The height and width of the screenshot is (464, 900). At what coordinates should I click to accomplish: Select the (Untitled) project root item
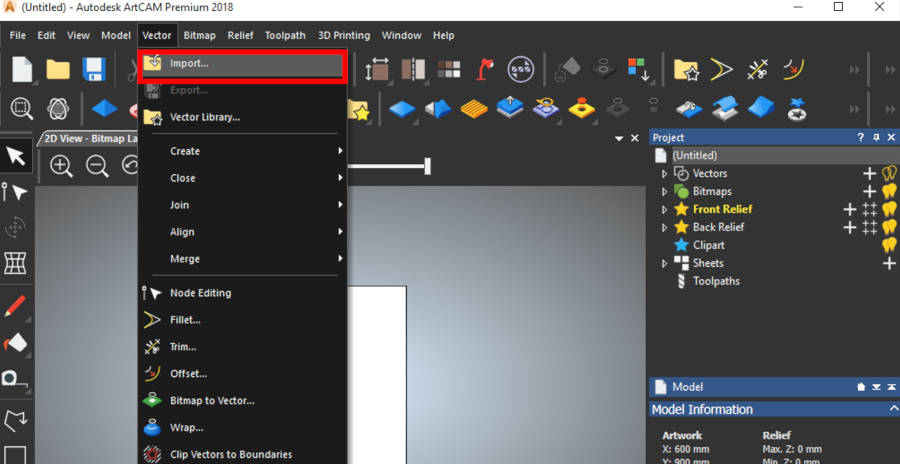(x=695, y=156)
